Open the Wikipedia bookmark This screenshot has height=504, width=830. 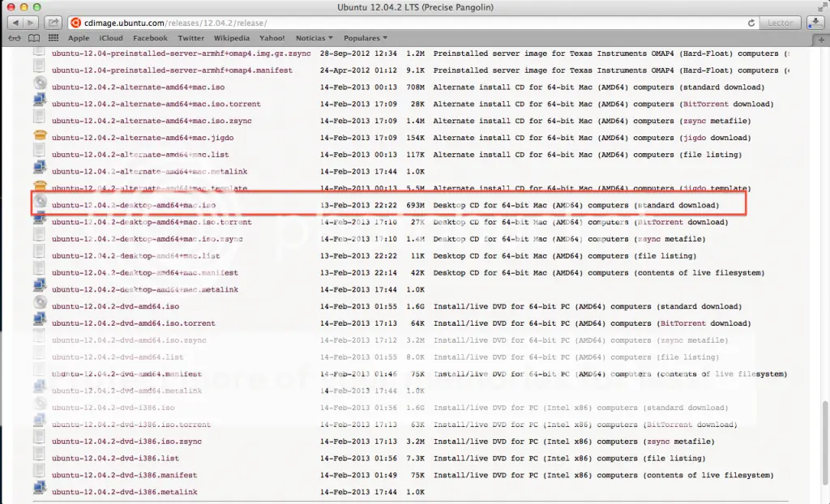point(232,38)
